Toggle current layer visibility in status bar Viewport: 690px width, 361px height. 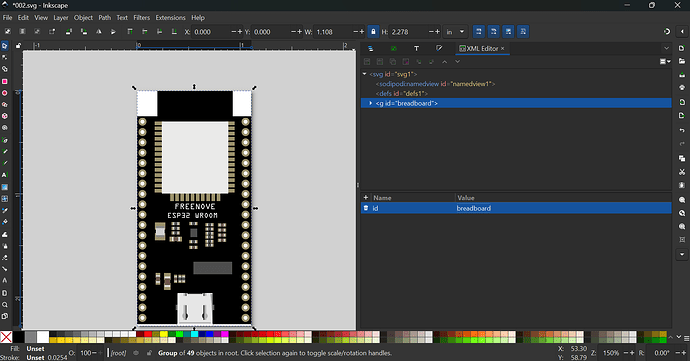[136, 353]
